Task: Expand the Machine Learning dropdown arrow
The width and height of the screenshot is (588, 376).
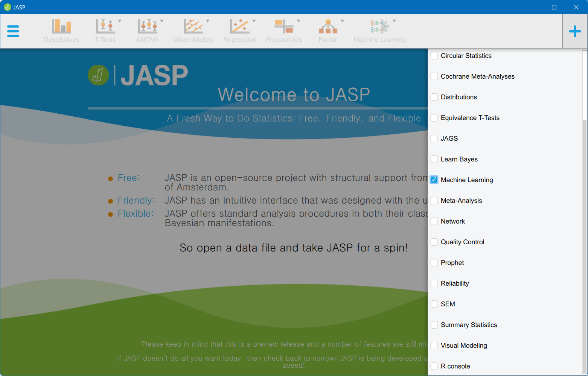Action: click(395, 21)
